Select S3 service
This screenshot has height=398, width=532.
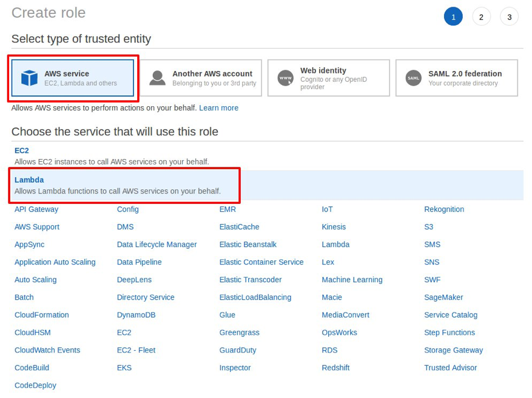428,227
